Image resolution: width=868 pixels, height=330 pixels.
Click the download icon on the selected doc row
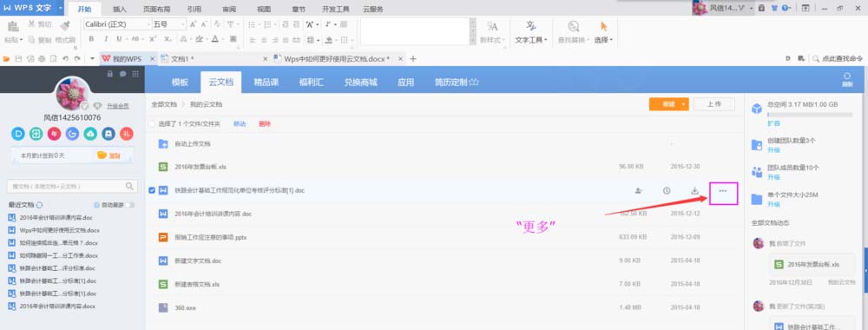pos(694,190)
